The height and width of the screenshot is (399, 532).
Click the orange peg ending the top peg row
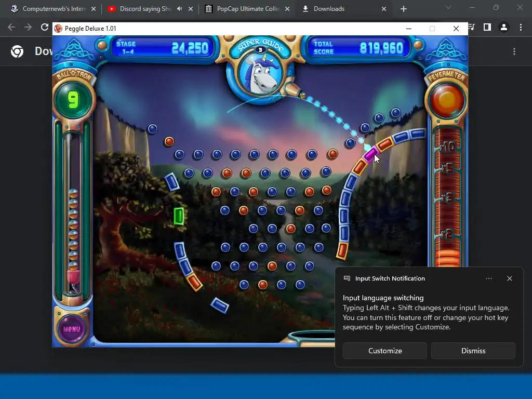pyautogui.click(x=332, y=154)
